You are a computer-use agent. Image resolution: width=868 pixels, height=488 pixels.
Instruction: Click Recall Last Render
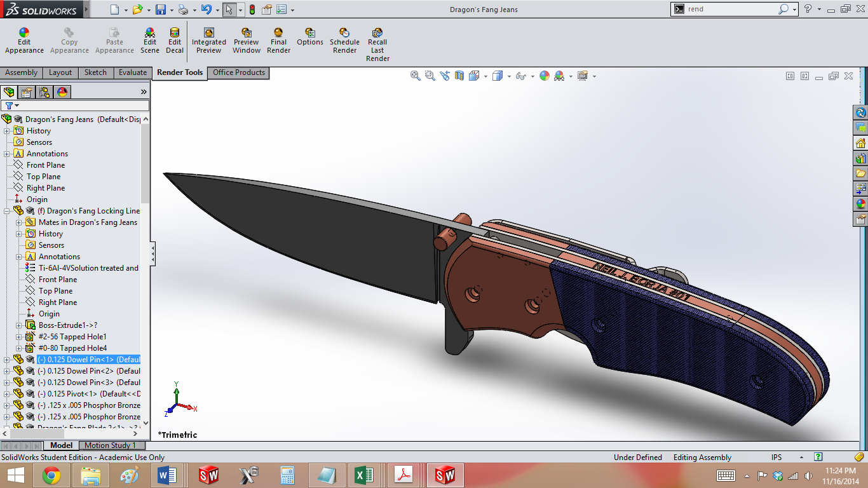(377, 45)
